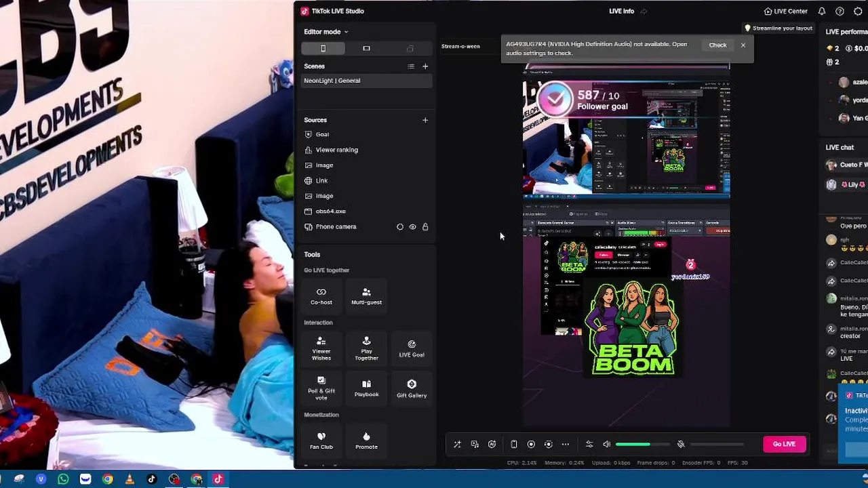868x488 pixels.
Task: Select landscape layout mode
Action: pos(366,48)
